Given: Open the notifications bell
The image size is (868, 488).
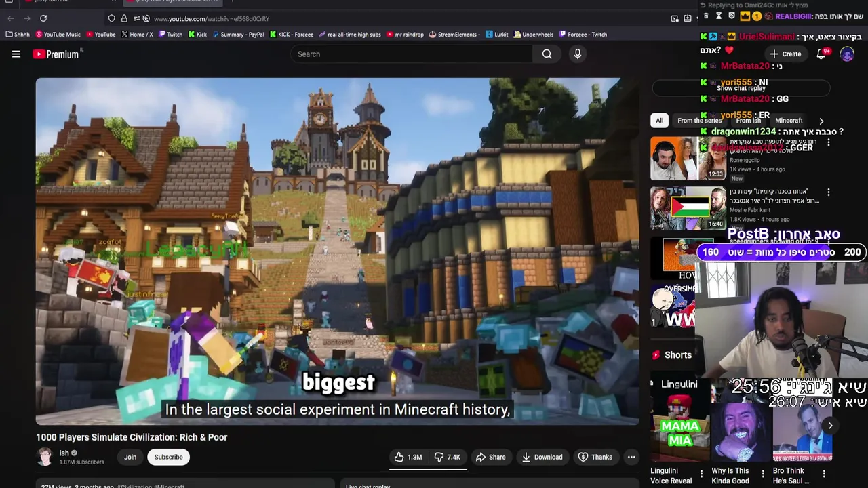Looking at the screenshot, I should tap(821, 54).
